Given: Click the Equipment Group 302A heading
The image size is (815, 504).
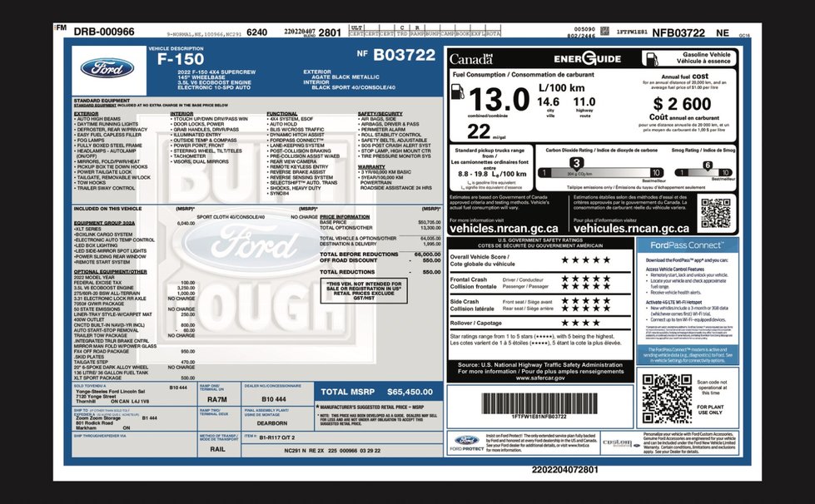Looking at the screenshot, I should pos(104,223).
